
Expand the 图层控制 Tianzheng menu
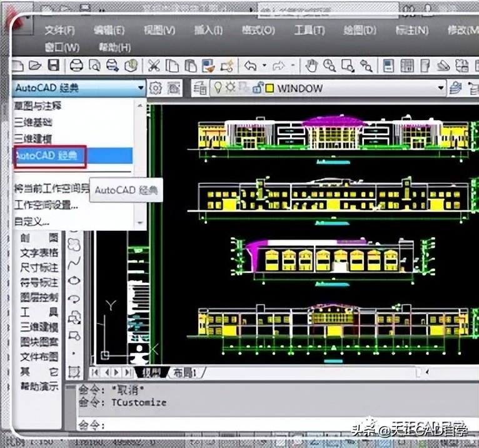click(x=39, y=297)
